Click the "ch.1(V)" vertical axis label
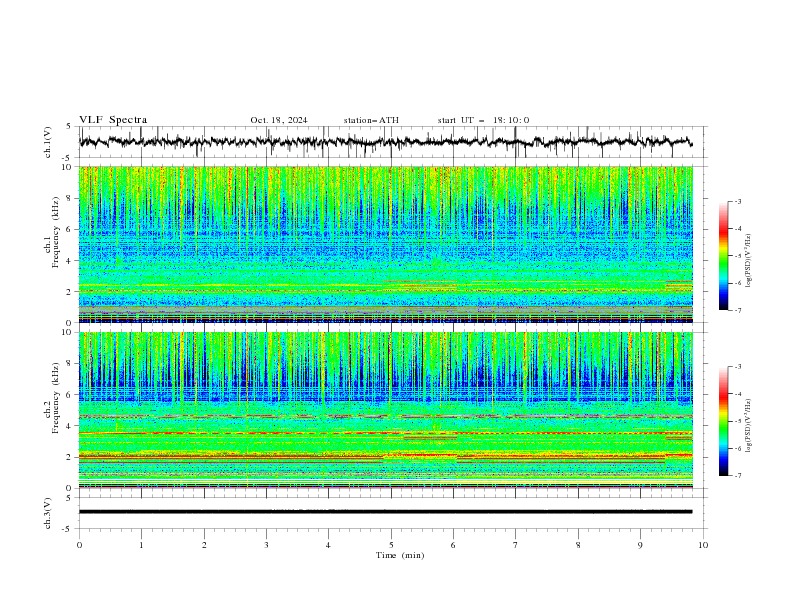The image size is (792, 612). pyautogui.click(x=48, y=142)
